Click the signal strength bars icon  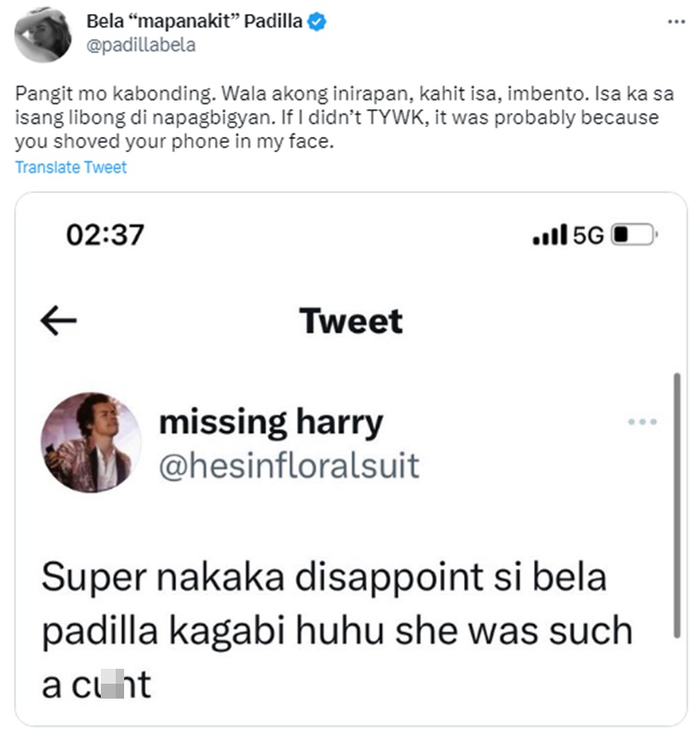[550, 235]
